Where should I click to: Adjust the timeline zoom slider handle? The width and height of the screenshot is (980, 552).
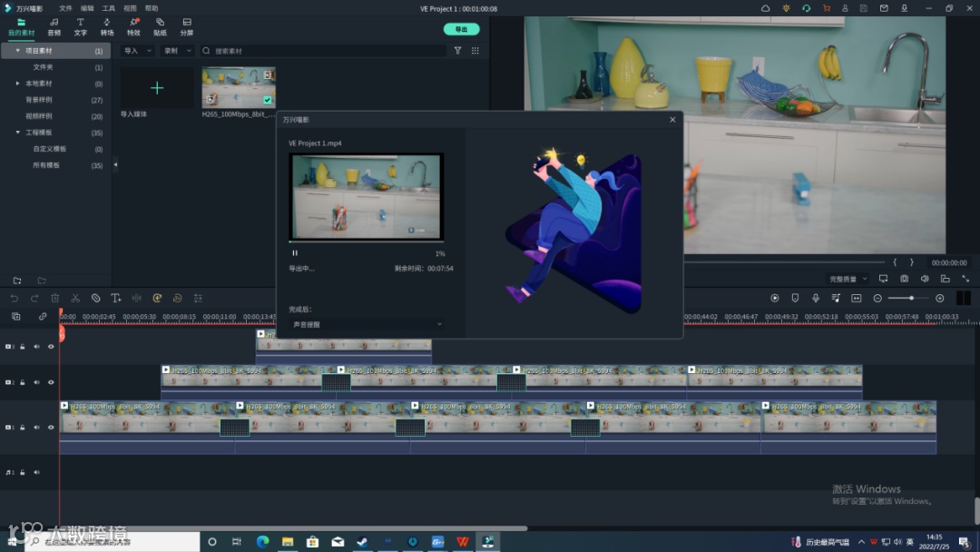[x=911, y=298]
